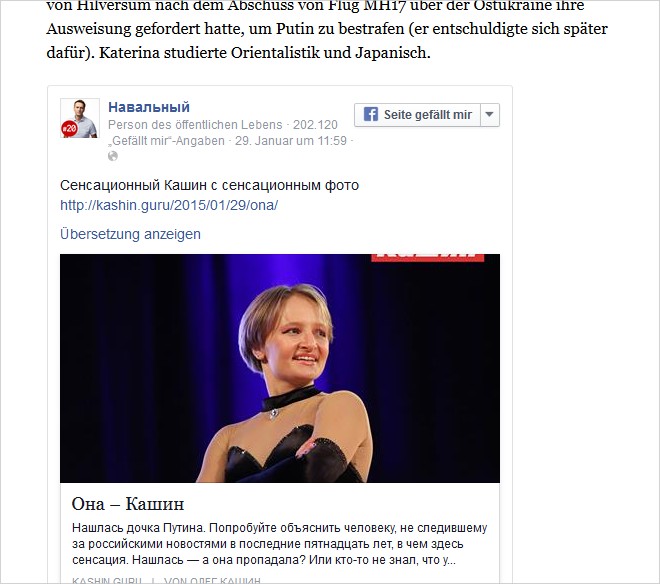Click the globe public visibility icon

click(113, 156)
